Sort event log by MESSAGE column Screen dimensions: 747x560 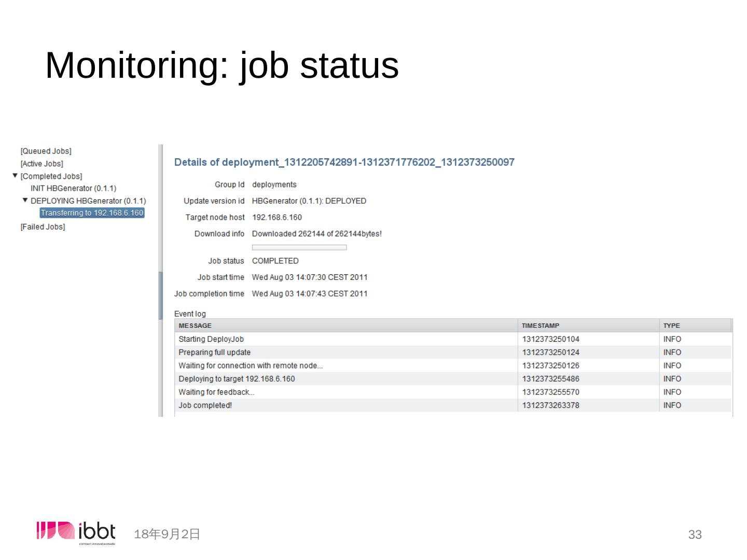pyautogui.click(x=195, y=326)
